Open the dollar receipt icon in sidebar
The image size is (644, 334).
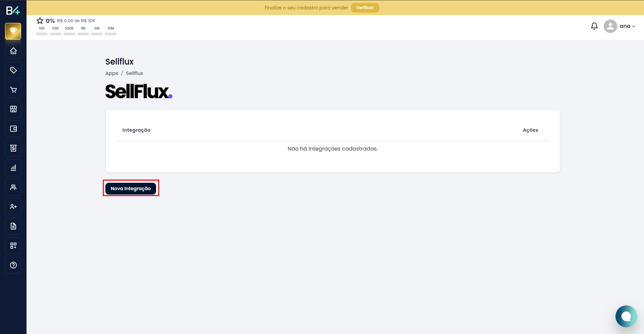[x=13, y=148]
